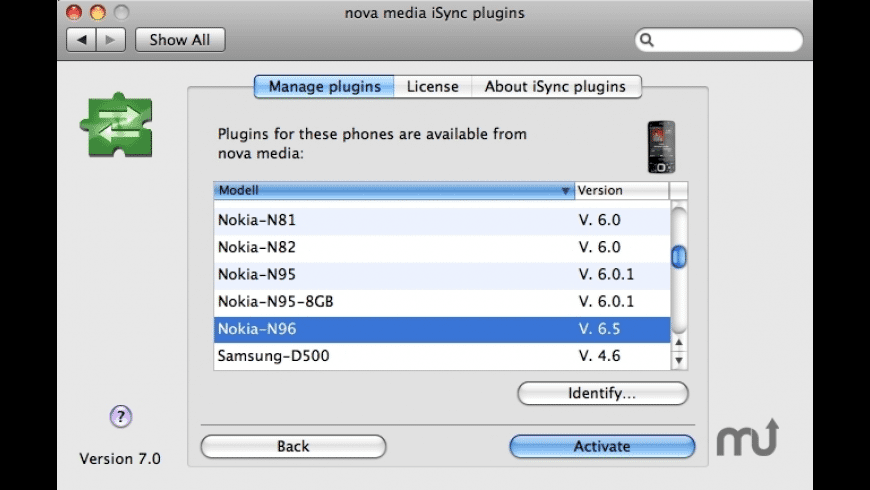Click the scroll up arrow
The width and height of the screenshot is (870, 490).
coord(679,342)
